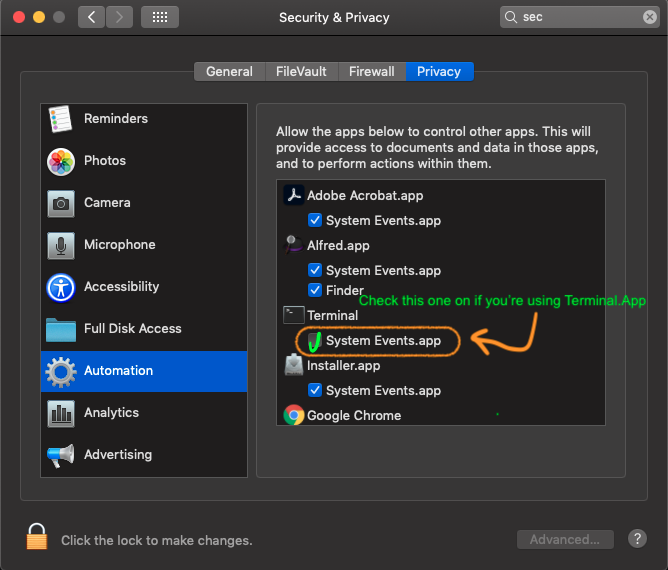
Task: Click the Advertising megaphone icon
Action: 61,455
